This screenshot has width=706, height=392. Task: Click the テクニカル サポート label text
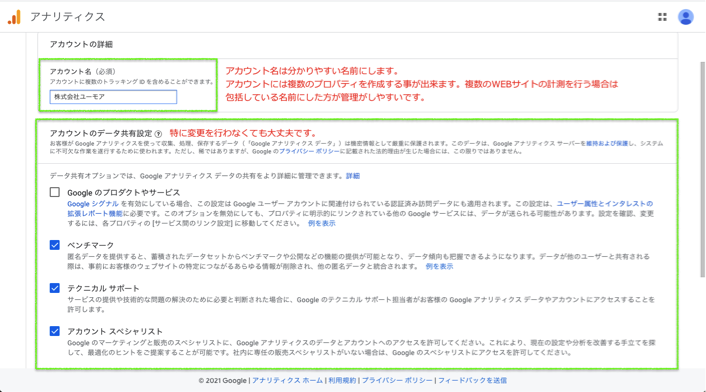point(103,288)
